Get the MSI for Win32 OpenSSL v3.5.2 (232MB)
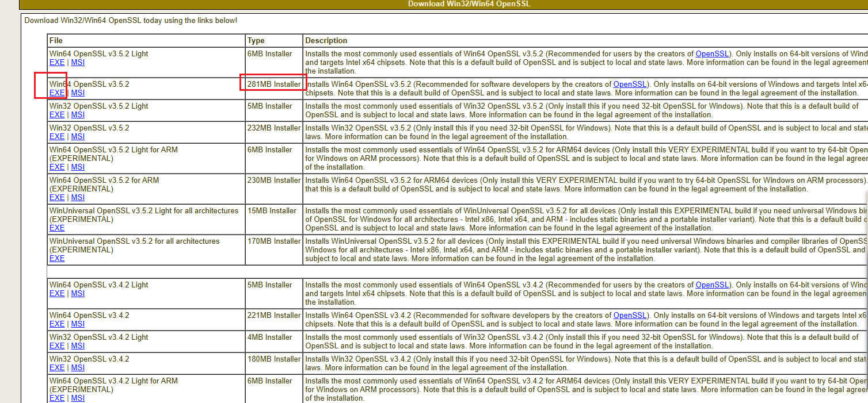The image size is (868, 403). coord(78,136)
